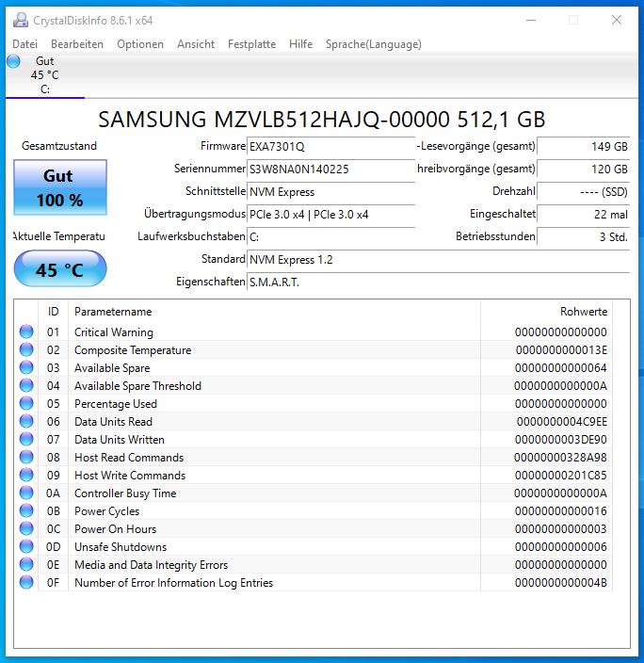Click the status orb for Critical Warning
This screenshot has height=663, width=644.
(26, 331)
